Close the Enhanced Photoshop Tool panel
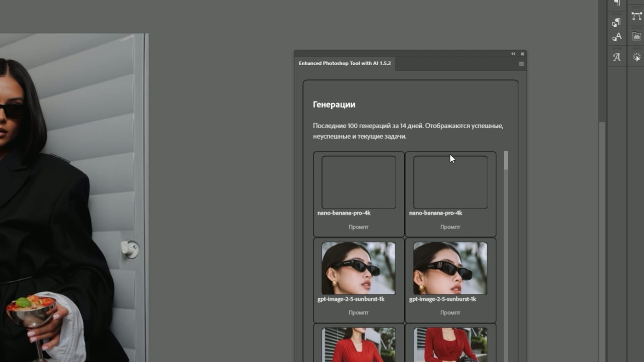The image size is (644, 362). (x=522, y=54)
